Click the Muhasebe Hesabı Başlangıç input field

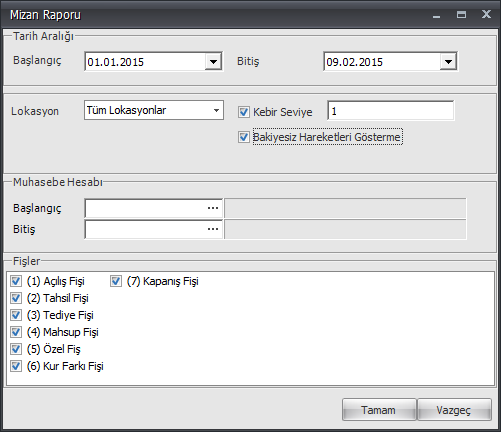145,208
